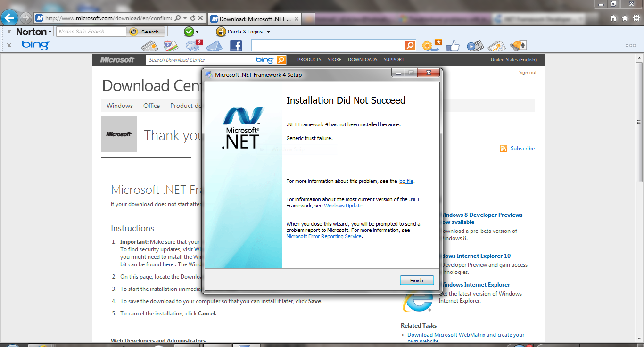Viewport: 644px width, 347px height.
Task: Open the Bing bar Weather icon
Action: [194, 46]
